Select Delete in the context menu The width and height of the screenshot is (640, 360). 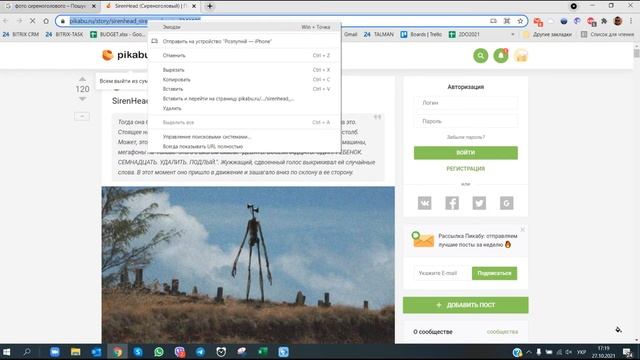click(244, 108)
